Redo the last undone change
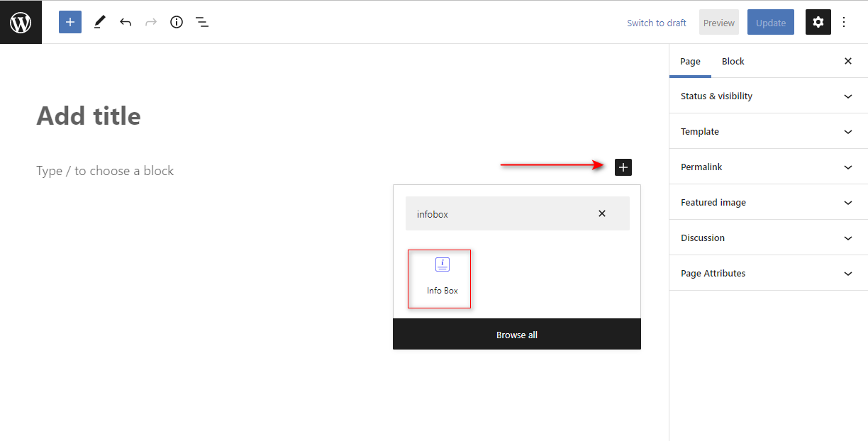Viewport: 868px width, 441px height. point(151,22)
